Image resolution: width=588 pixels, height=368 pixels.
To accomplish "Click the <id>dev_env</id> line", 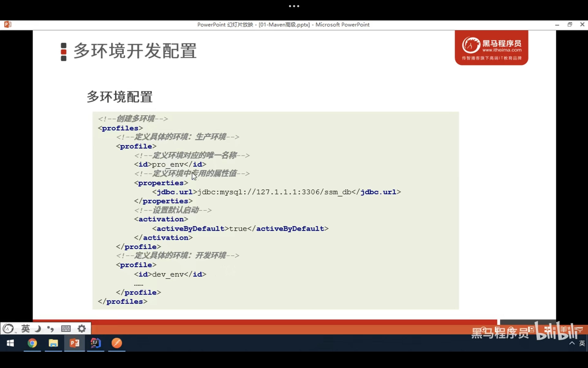I will point(170,274).
